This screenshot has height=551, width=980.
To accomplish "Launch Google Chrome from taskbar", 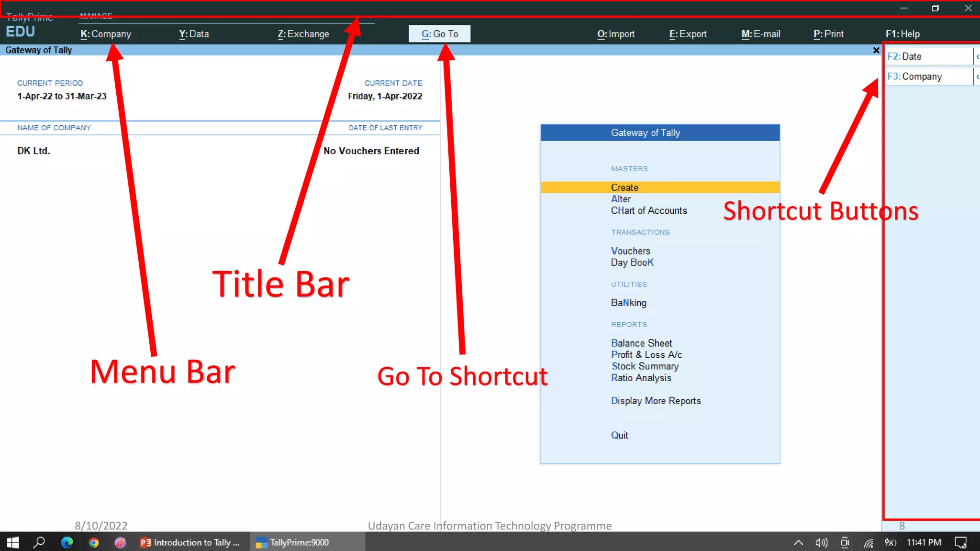I will 94,542.
